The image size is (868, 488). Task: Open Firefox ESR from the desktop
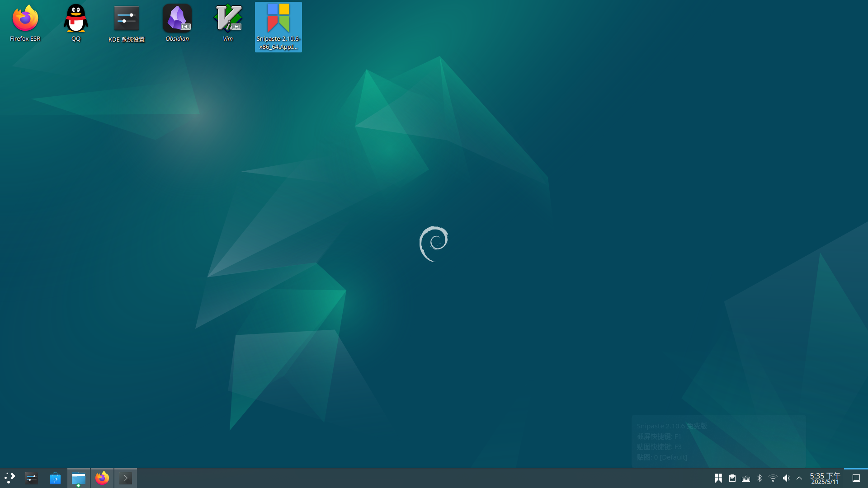click(x=25, y=18)
